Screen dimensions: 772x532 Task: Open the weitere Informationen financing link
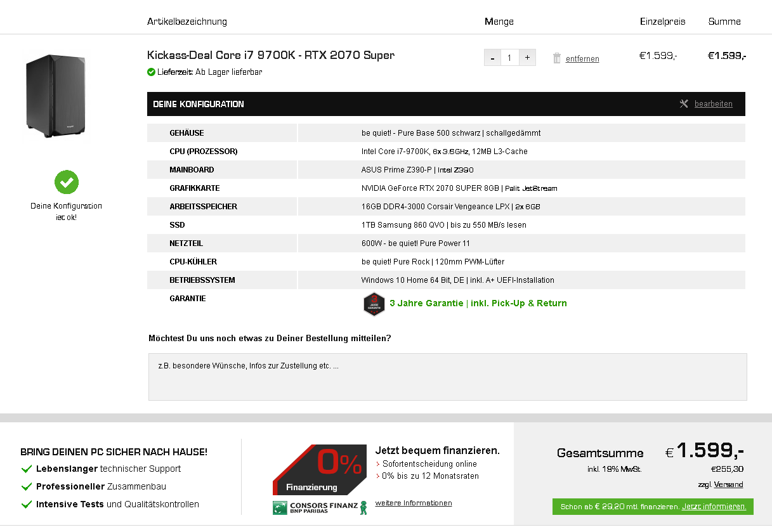click(x=414, y=503)
